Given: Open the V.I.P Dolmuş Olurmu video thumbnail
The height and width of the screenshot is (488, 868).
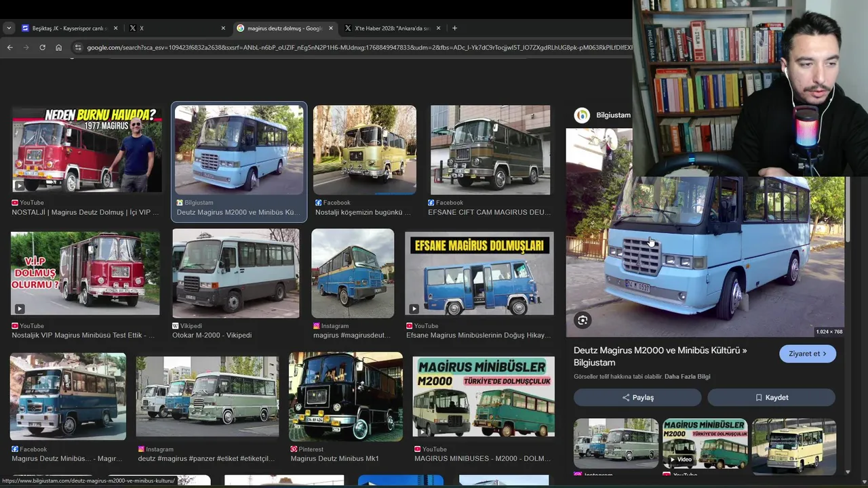Looking at the screenshot, I should [85, 273].
